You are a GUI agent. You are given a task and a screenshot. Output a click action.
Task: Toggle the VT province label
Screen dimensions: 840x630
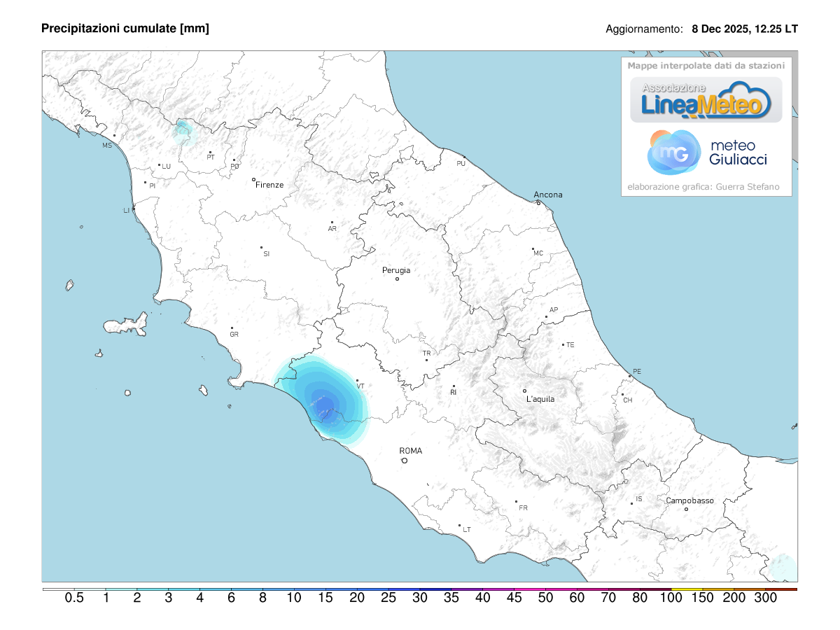pos(360,385)
